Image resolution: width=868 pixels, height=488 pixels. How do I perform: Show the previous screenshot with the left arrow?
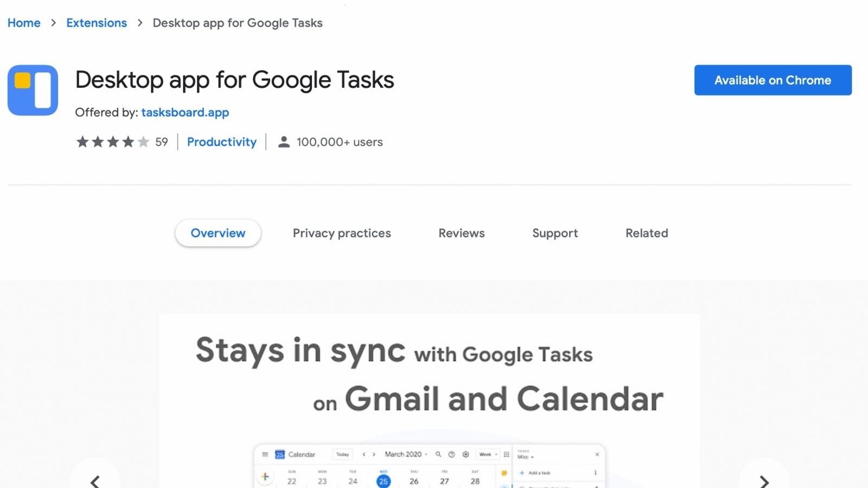pos(95,480)
